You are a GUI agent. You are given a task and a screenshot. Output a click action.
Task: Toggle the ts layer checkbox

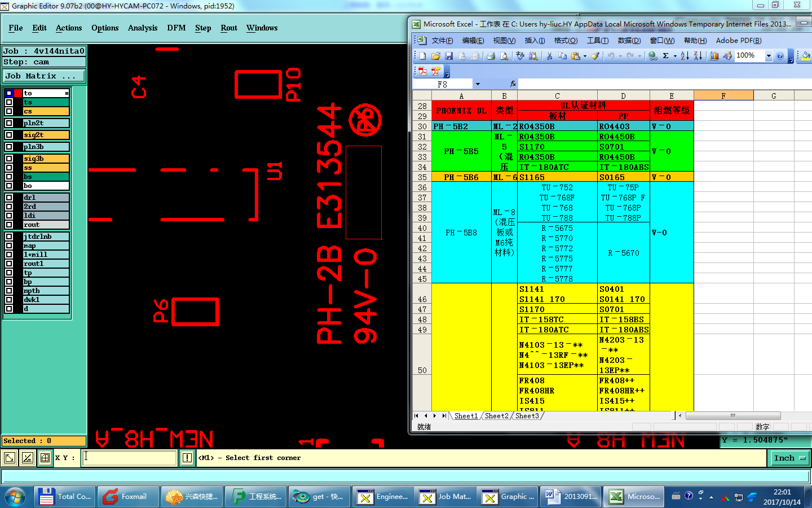click(x=9, y=102)
